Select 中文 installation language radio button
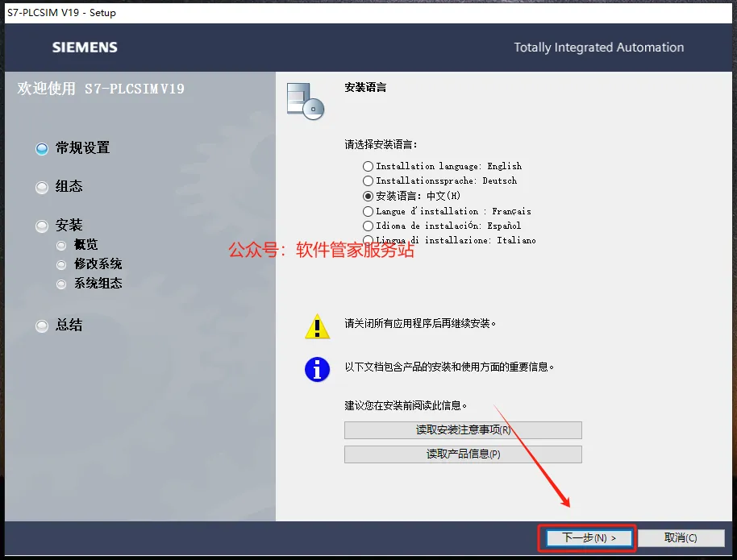 [368, 196]
